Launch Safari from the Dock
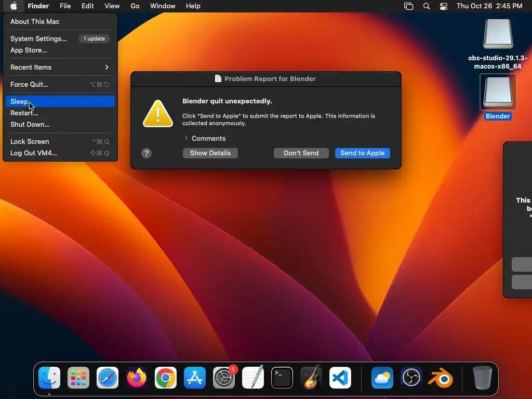 tap(108, 378)
